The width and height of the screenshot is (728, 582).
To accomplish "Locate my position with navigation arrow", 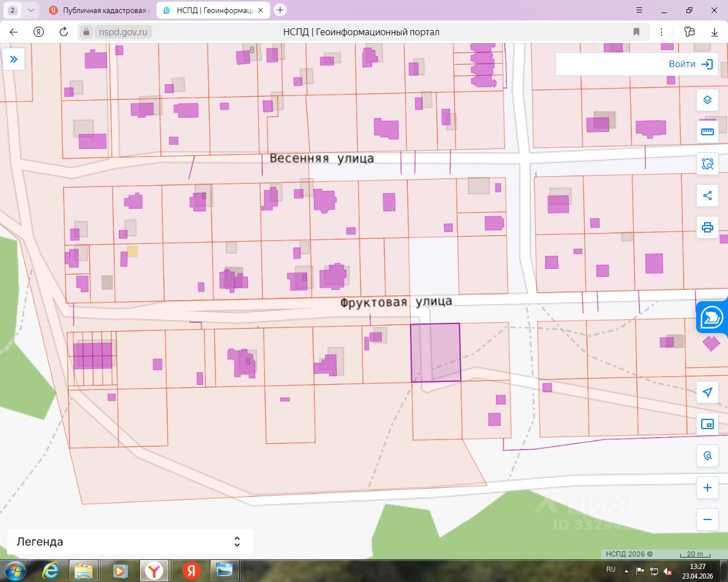I will click(708, 392).
